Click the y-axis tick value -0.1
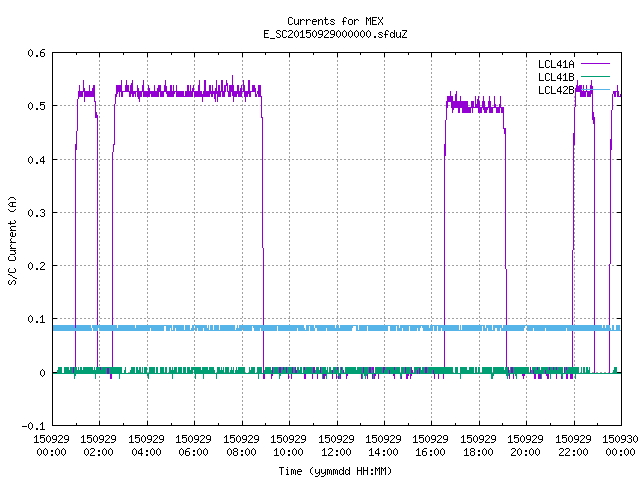Image resolution: width=640 pixels, height=480 pixels. coord(33,426)
